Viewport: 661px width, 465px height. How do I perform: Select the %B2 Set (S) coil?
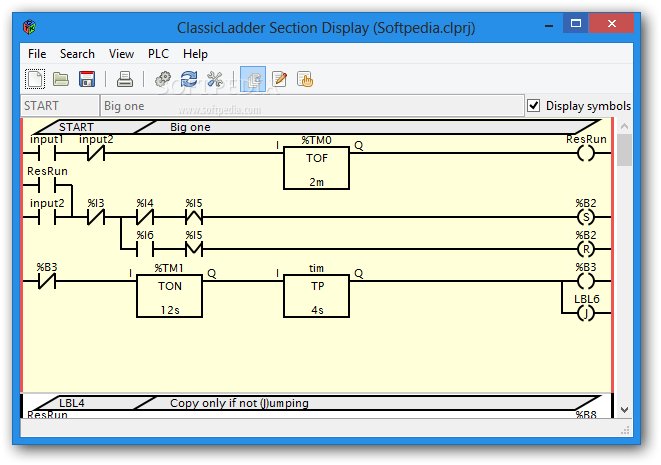point(586,218)
